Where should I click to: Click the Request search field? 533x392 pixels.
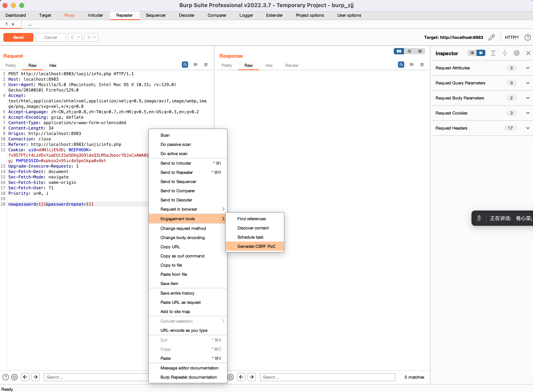pyautogui.click(x=96, y=377)
